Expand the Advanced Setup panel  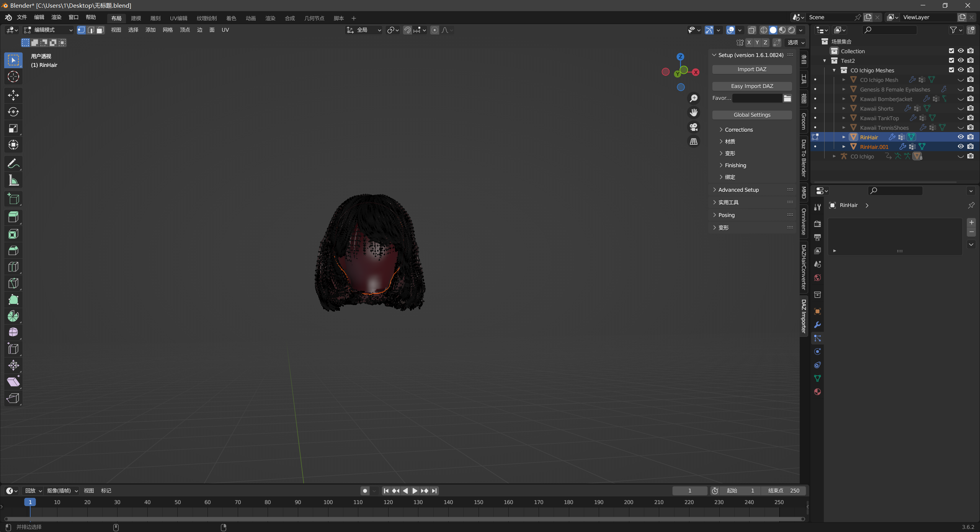[738, 190]
